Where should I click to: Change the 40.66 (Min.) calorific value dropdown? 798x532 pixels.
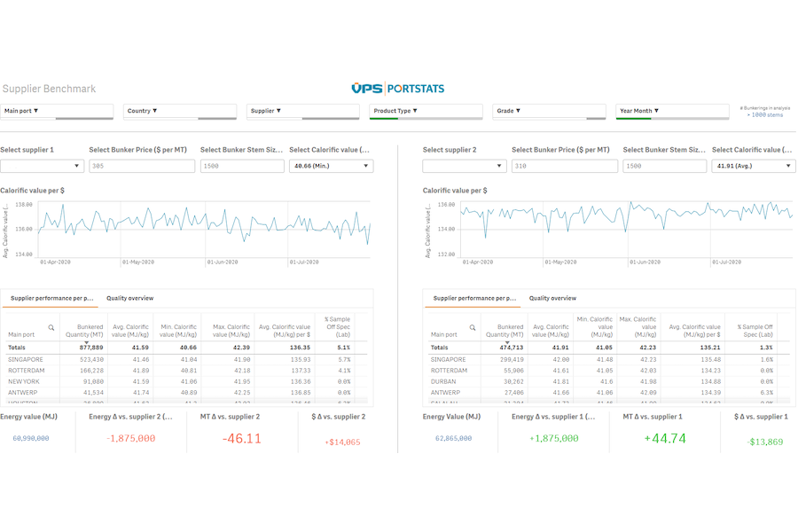[x=332, y=166]
